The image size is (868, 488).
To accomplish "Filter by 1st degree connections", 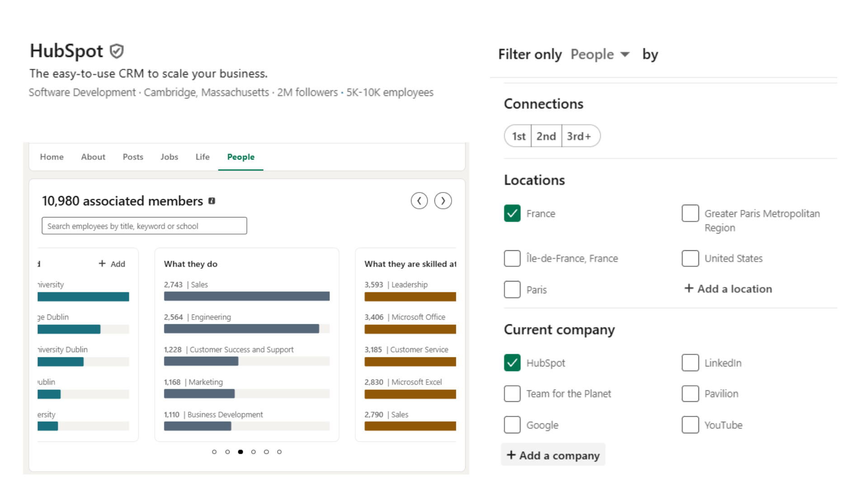I will (x=518, y=136).
